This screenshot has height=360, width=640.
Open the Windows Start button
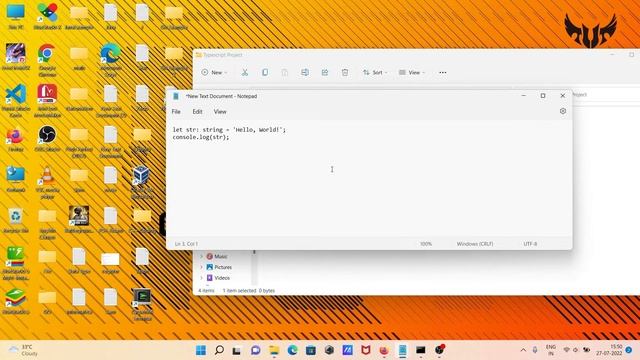pos(201,350)
